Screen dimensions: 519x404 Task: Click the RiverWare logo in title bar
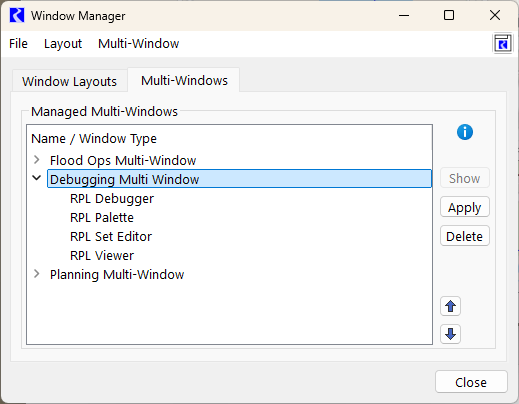17,15
